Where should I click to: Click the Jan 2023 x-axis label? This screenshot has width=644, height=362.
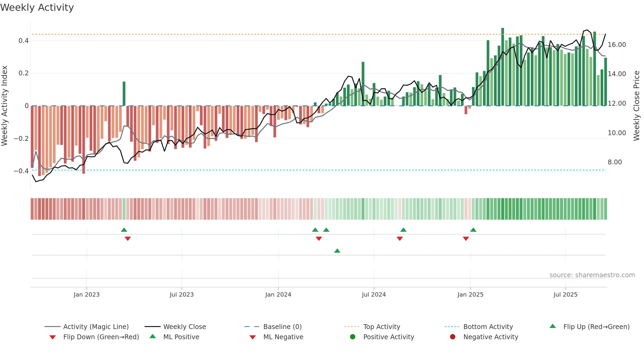pos(87,295)
